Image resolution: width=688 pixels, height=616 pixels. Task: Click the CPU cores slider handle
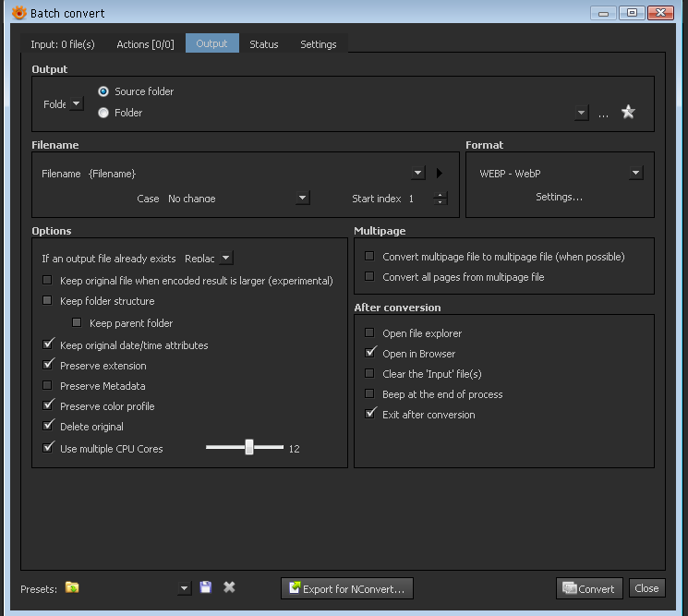249,448
